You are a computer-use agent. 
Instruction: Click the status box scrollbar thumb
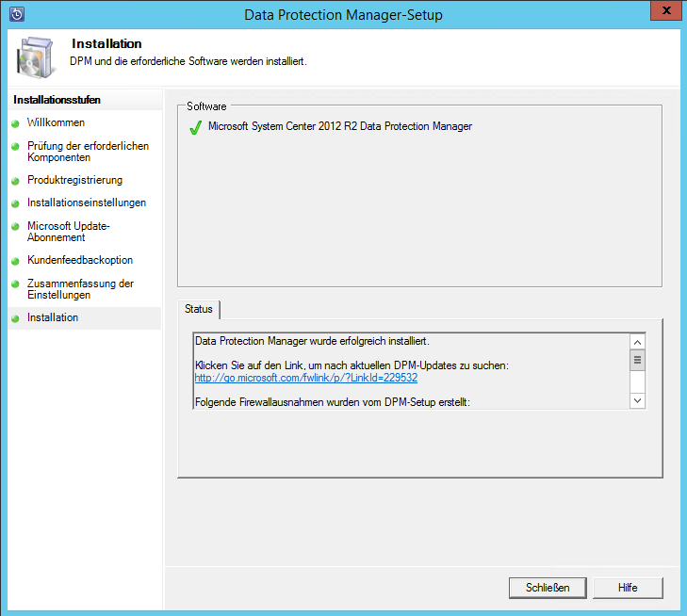(637, 360)
